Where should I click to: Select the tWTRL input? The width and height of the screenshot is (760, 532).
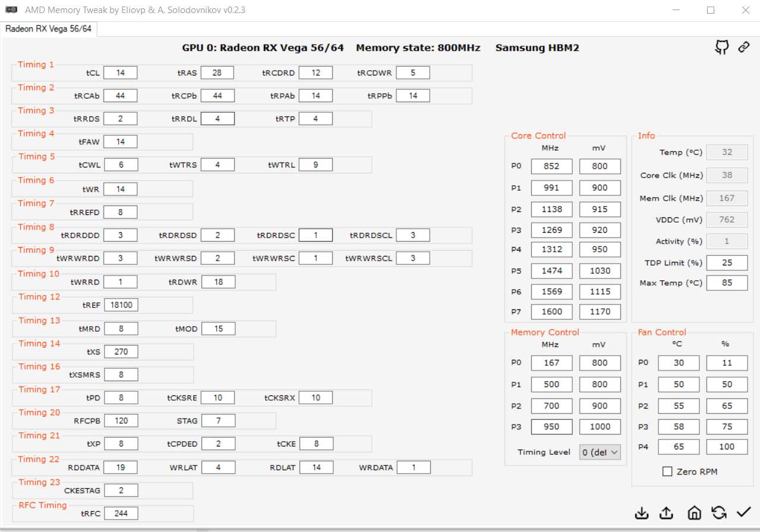(316, 165)
